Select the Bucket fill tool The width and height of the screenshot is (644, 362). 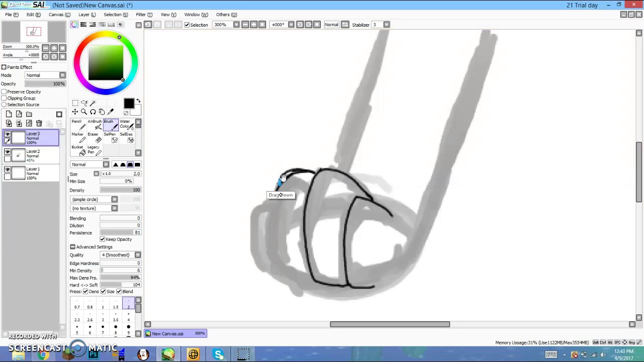tap(79, 149)
